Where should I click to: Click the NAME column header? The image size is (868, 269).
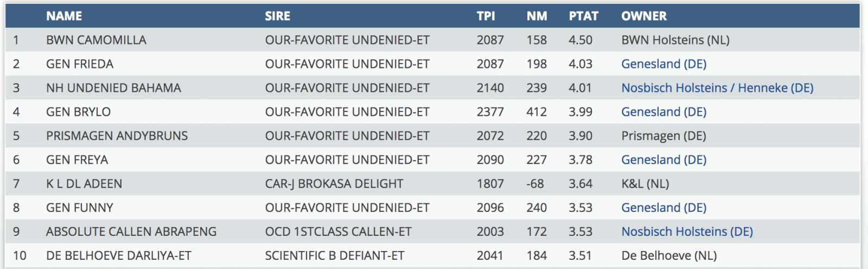click(x=64, y=16)
